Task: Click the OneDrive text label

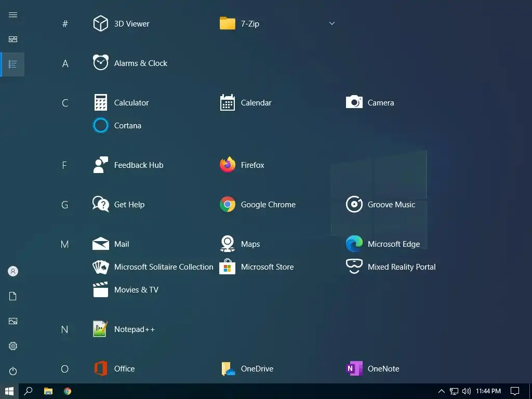Action: pos(257,368)
